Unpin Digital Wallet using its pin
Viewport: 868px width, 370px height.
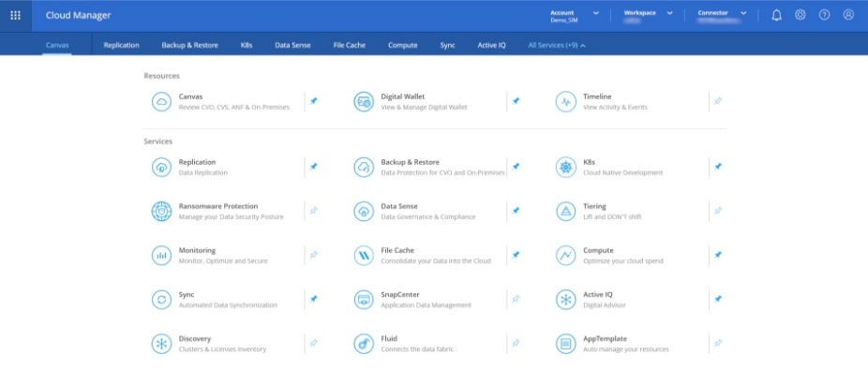[x=516, y=101]
